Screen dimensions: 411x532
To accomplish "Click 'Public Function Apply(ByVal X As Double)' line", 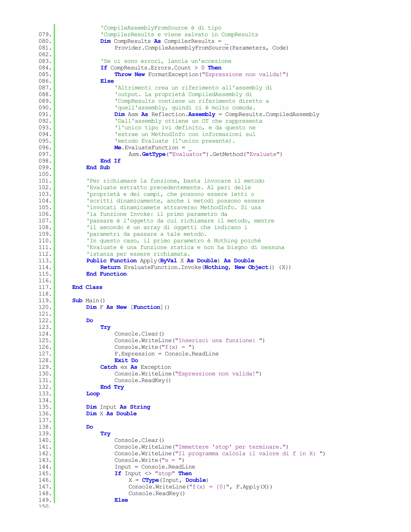I will pyautogui.click(x=170, y=261).
